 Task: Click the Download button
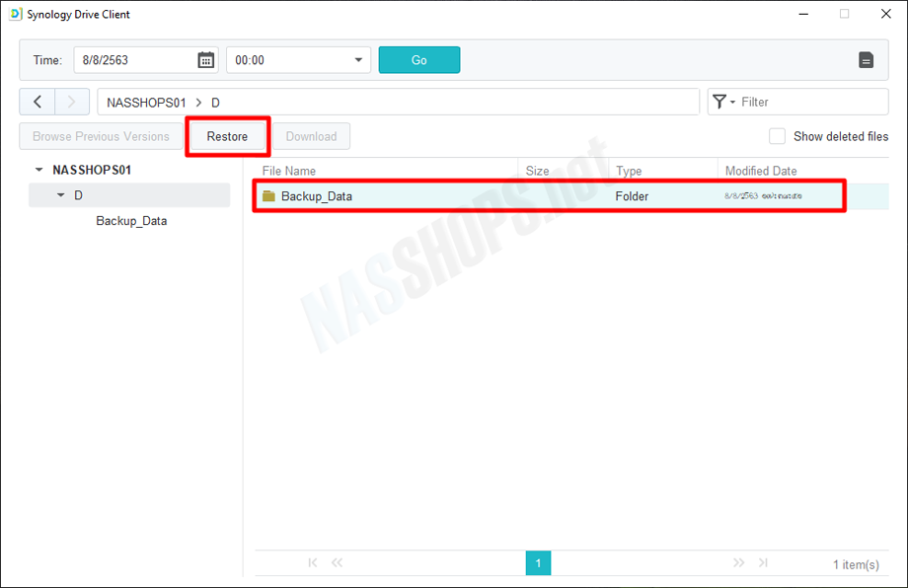pyautogui.click(x=312, y=136)
